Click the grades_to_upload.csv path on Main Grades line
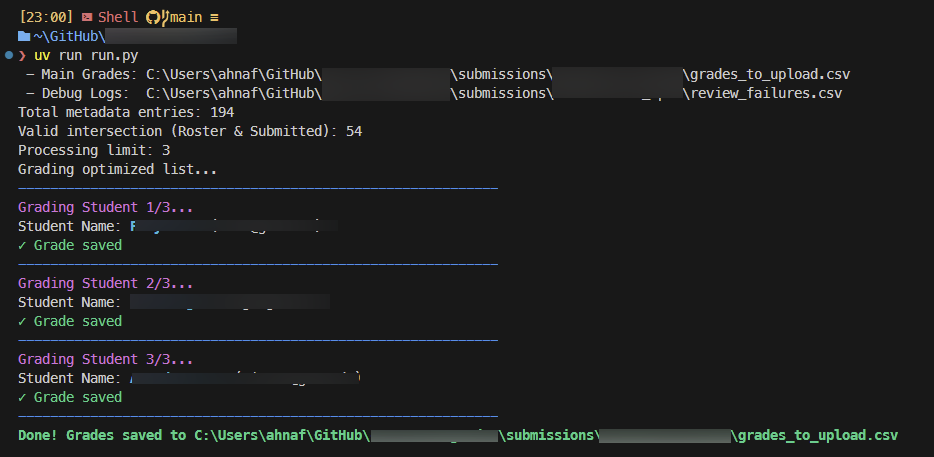Screen dimensions: 934x457 [x=771, y=74]
